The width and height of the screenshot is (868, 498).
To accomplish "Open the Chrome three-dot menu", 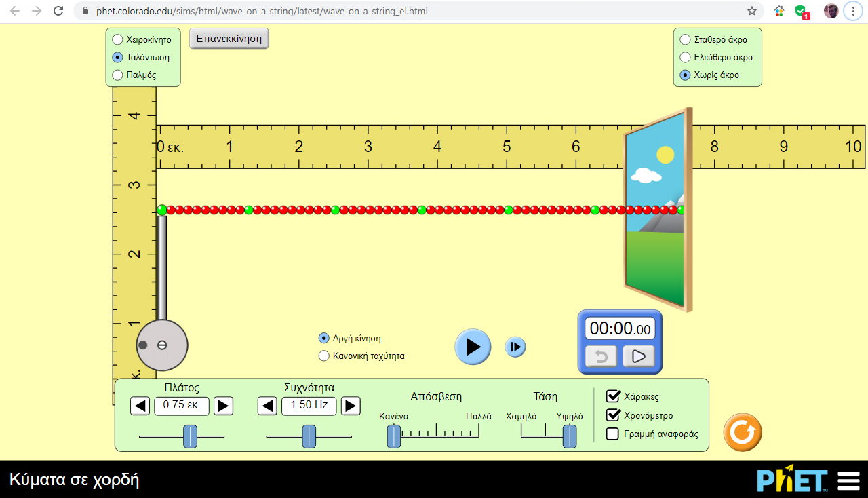I will (x=853, y=11).
